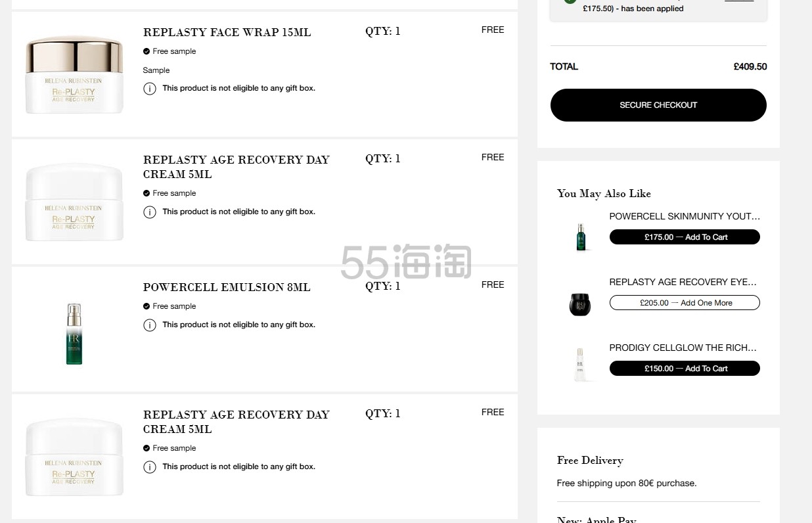The height and width of the screenshot is (523, 812).
Task: Click the Free Delivery heading
Action: pyautogui.click(x=590, y=461)
